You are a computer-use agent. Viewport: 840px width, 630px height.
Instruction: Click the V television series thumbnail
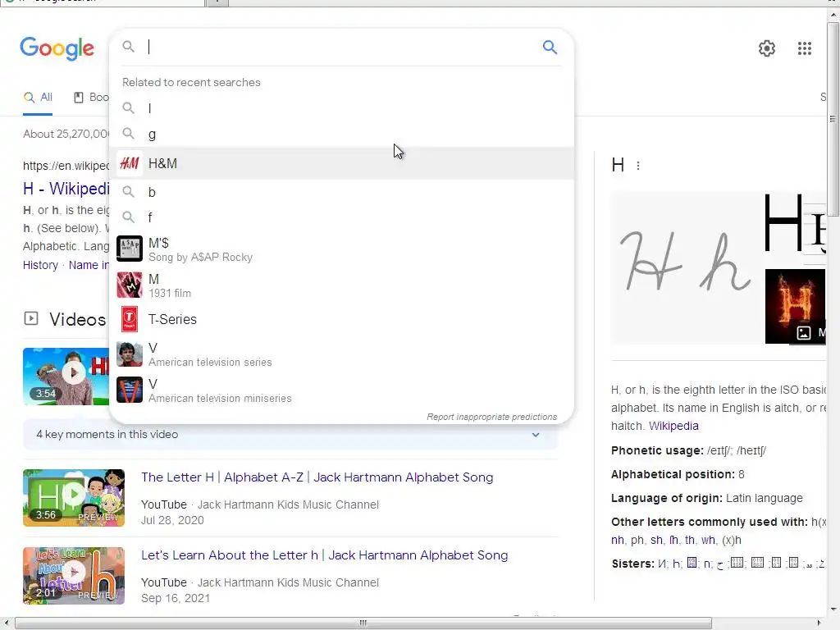pos(130,354)
